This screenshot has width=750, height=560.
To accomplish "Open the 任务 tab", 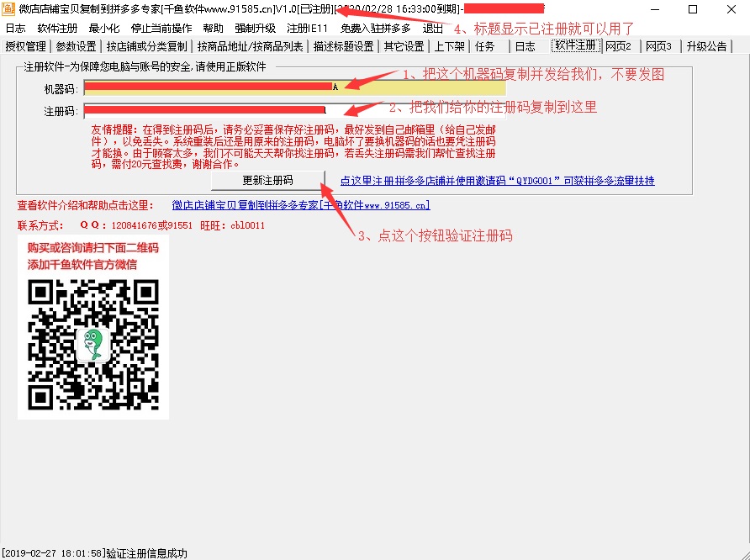I will coord(485,46).
